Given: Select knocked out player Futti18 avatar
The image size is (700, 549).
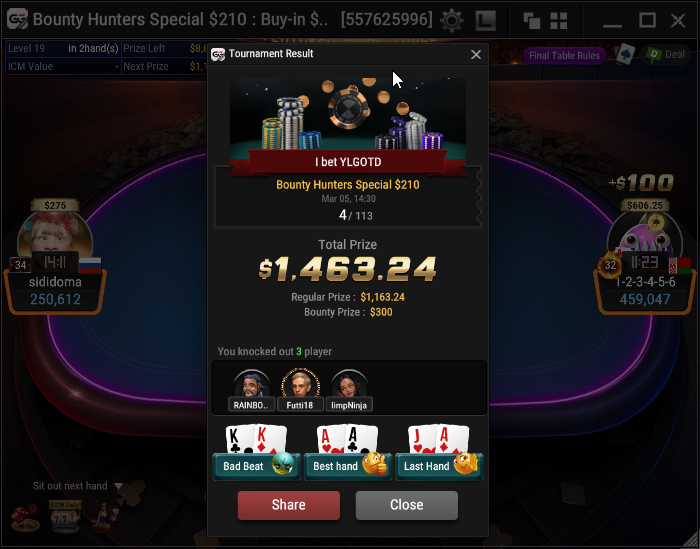Looking at the screenshot, I should 300,384.
